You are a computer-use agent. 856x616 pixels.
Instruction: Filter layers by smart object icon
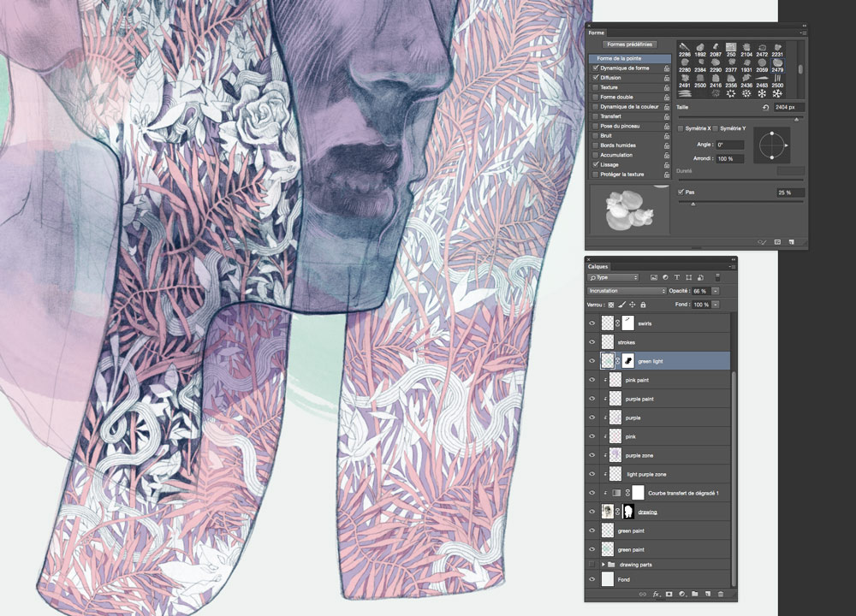click(x=700, y=278)
